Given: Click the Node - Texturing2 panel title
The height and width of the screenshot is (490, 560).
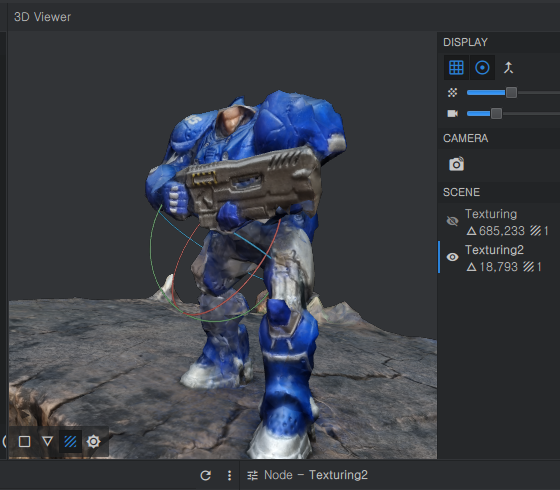Looking at the screenshot, I should 316,475.
